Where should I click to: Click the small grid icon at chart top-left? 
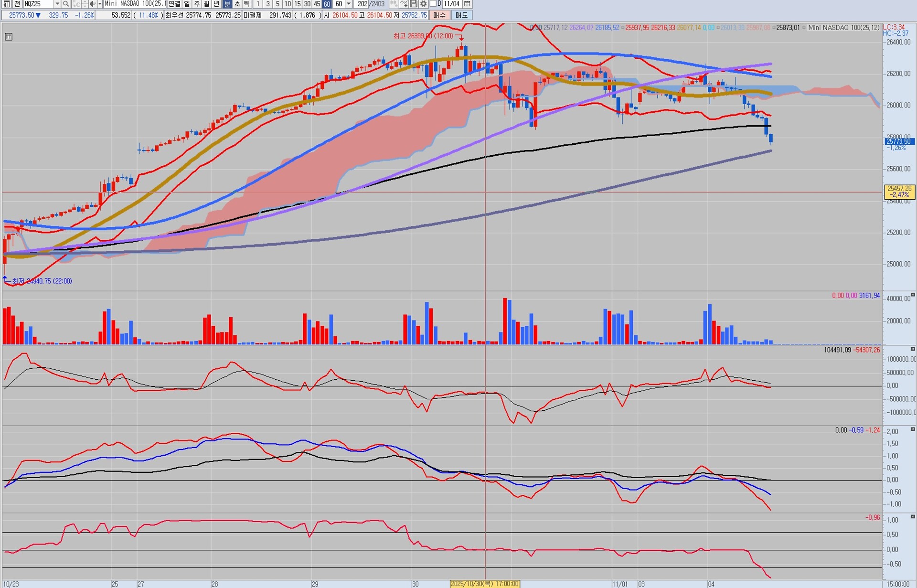click(9, 37)
